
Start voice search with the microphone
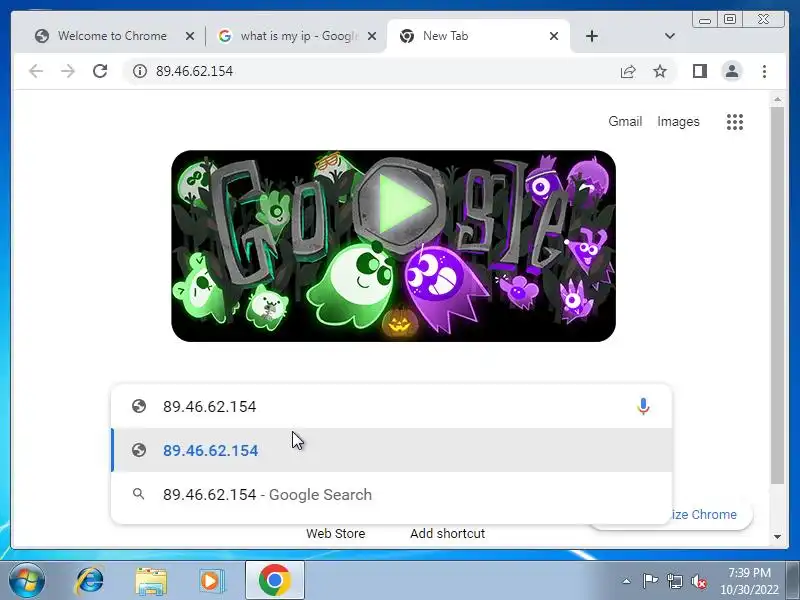pos(643,406)
